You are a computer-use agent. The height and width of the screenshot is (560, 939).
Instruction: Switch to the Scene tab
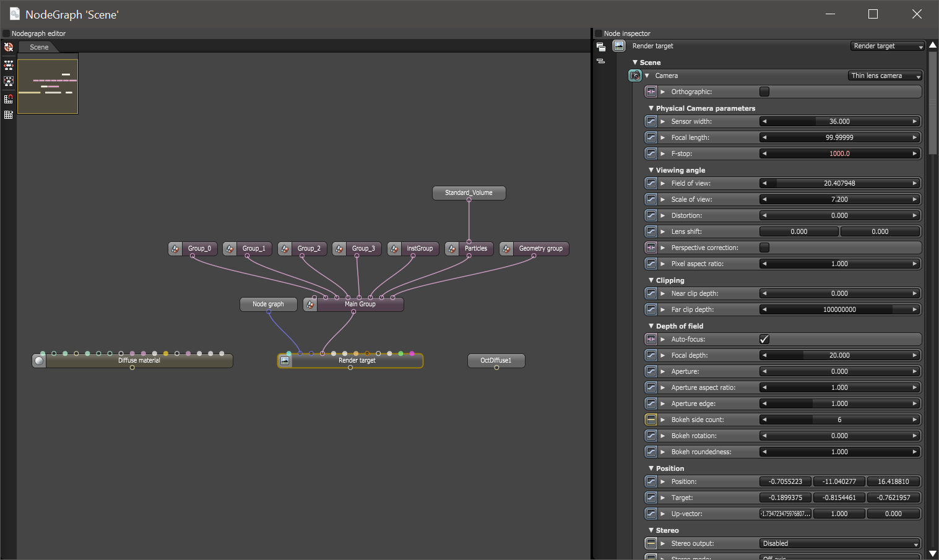(x=39, y=47)
